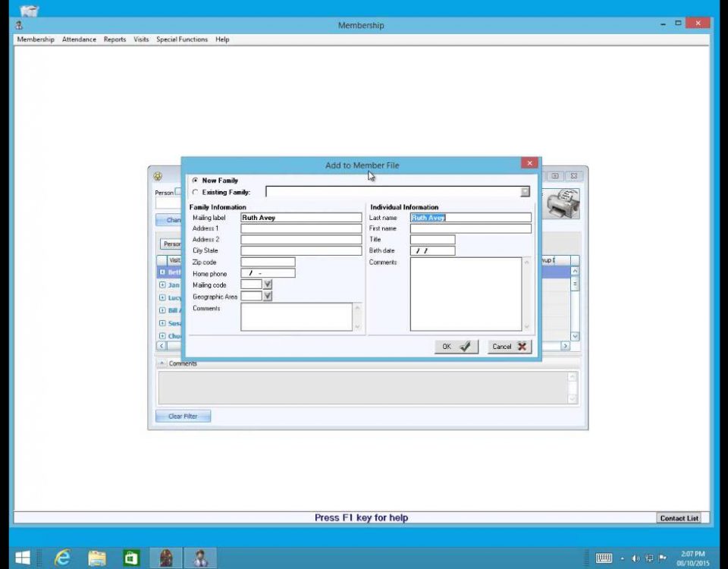
Task: Close the Add to Member File dialog
Action: [529, 163]
